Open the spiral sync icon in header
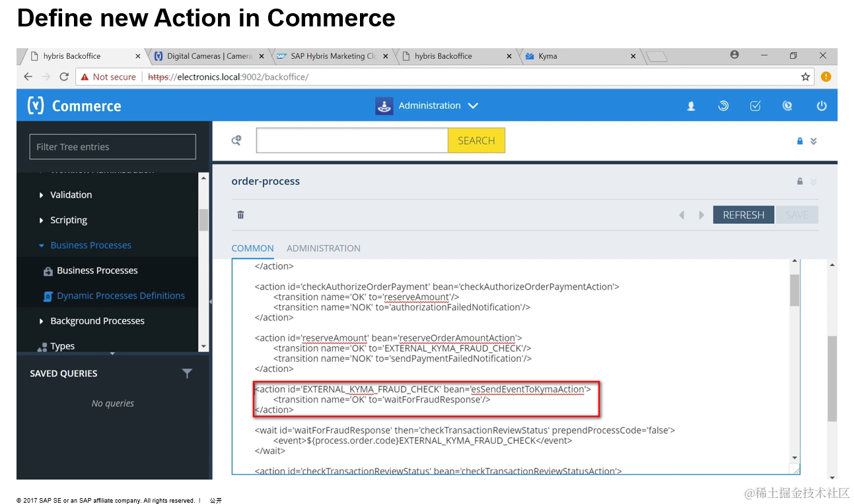 point(723,106)
